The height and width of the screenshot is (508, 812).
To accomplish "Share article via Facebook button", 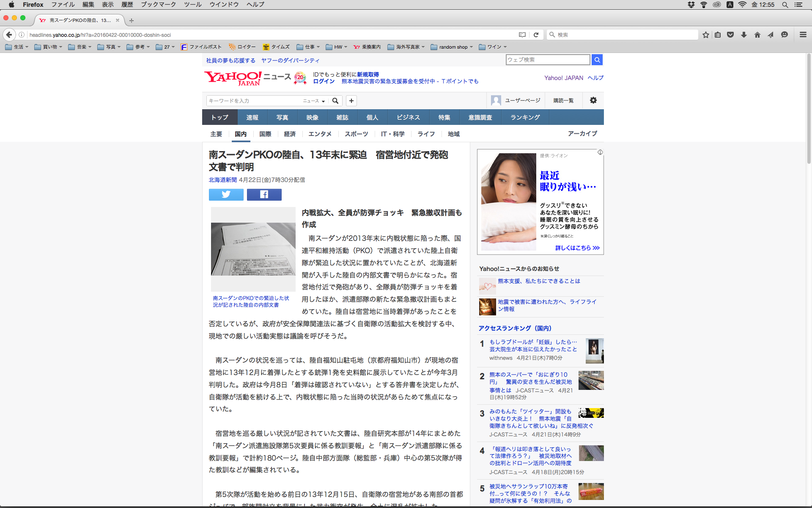I will pyautogui.click(x=264, y=194).
